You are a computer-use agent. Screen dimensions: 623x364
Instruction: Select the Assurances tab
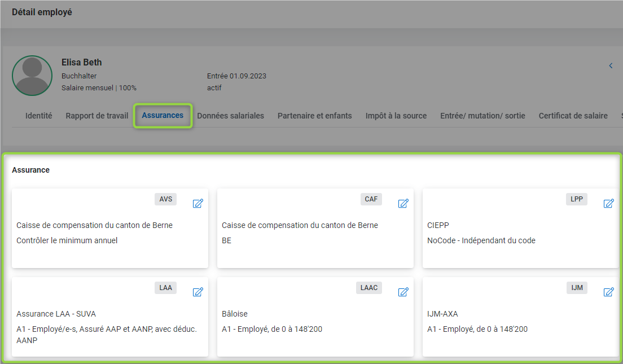[163, 116]
